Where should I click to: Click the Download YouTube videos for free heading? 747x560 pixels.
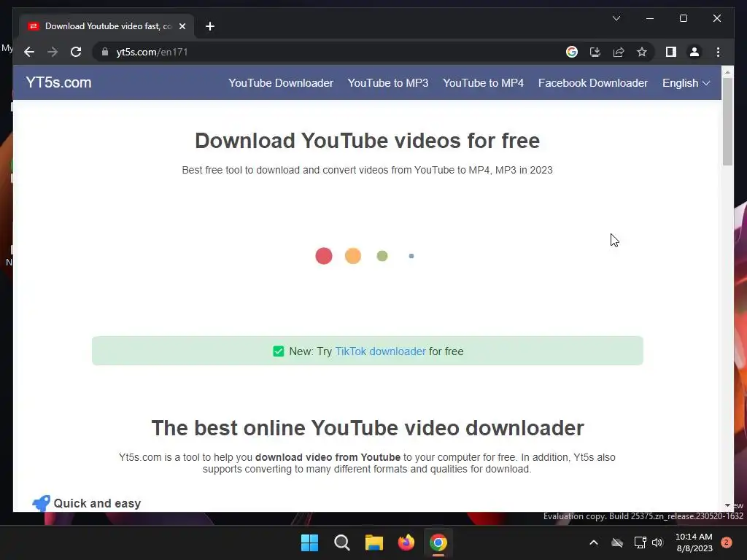tap(368, 141)
